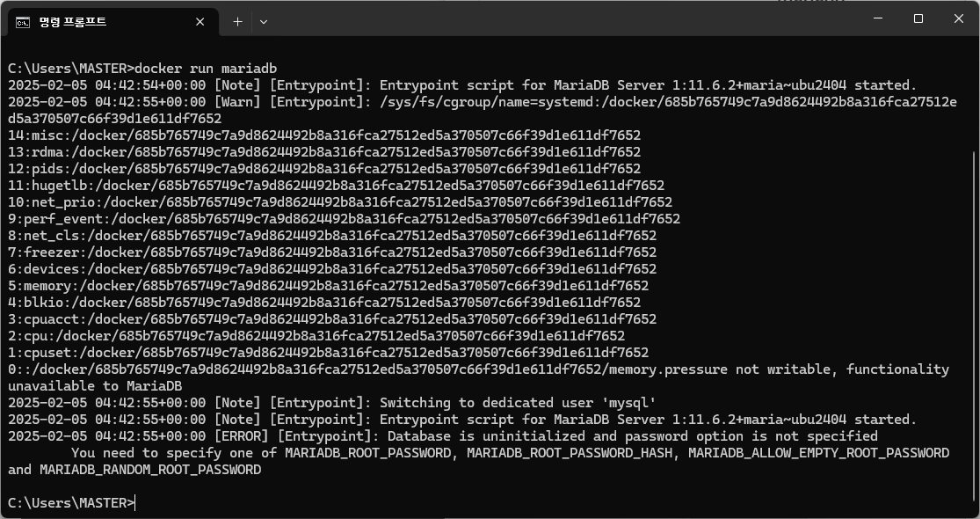This screenshot has height=519, width=980.
Task: Click the MARIADB_RANDOM_ROOT_PASSWORD text
Action: click(x=150, y=470)
